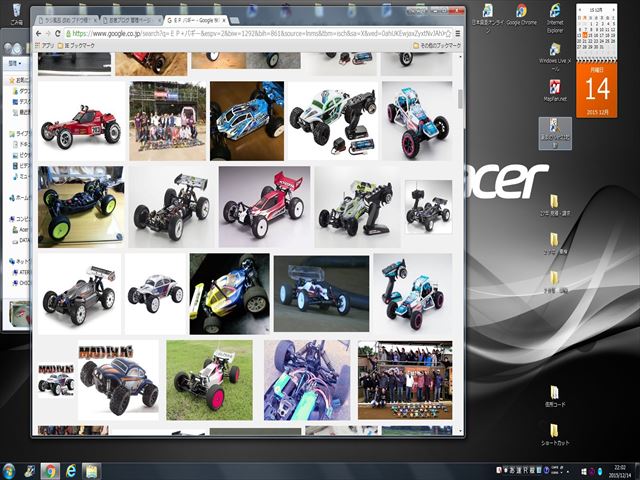
Task: Click the scrollbar down arrow in Chrome
Action: 460,431
